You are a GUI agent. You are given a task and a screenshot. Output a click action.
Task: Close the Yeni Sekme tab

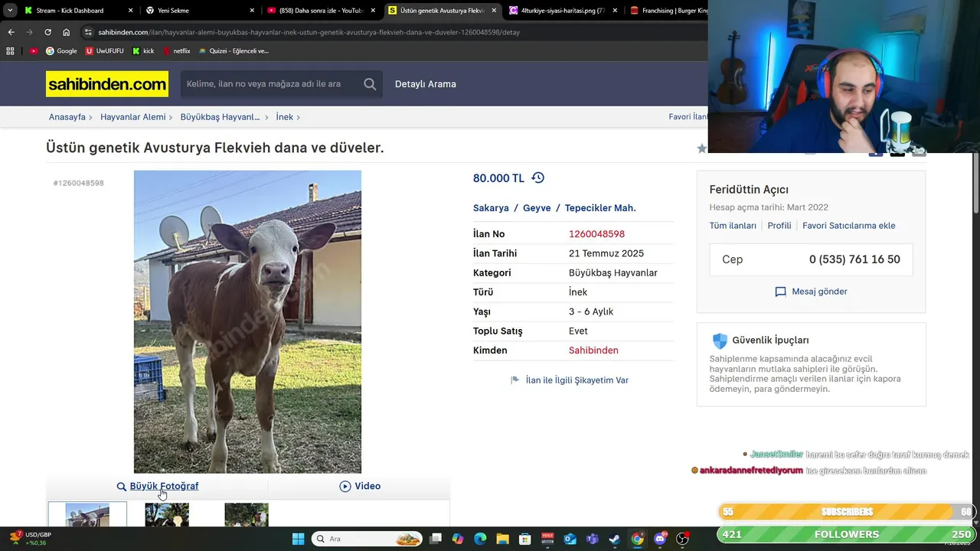252,11
